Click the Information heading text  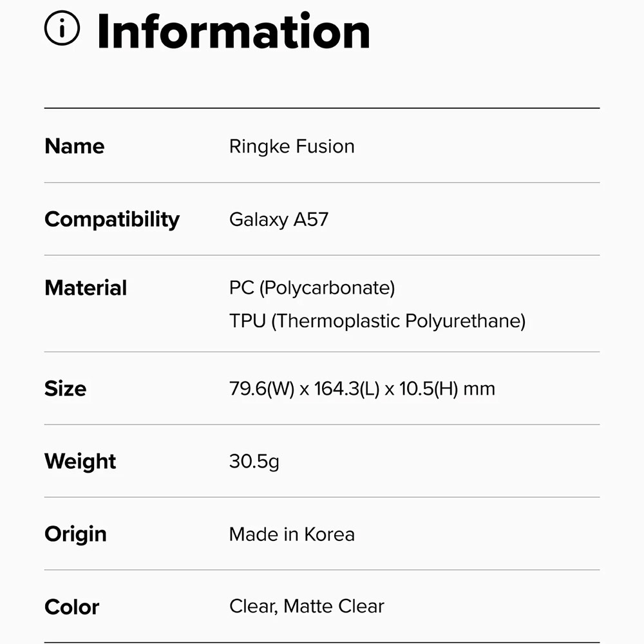click(x=233, y=31)
